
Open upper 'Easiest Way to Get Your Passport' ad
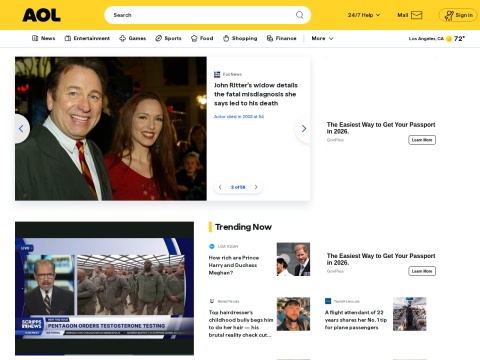coord(381,128)
